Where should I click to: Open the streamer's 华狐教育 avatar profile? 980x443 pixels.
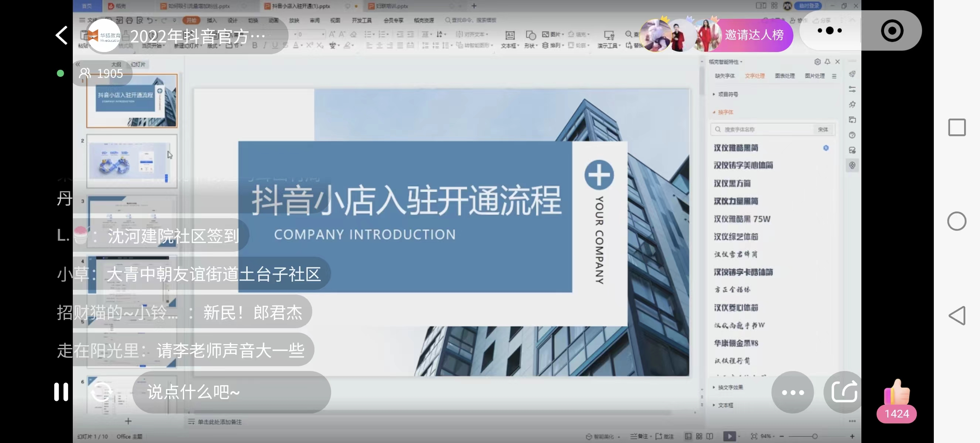tap(104, 35)
